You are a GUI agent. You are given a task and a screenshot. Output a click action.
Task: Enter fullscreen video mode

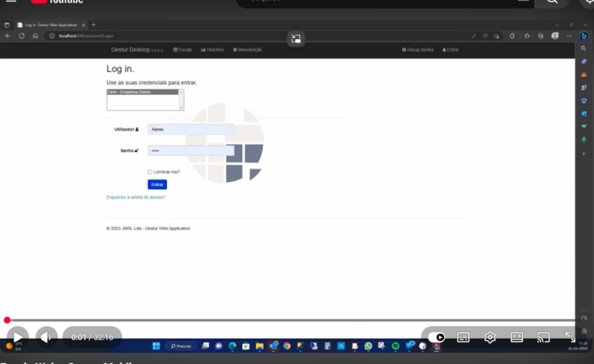(569, 337)
